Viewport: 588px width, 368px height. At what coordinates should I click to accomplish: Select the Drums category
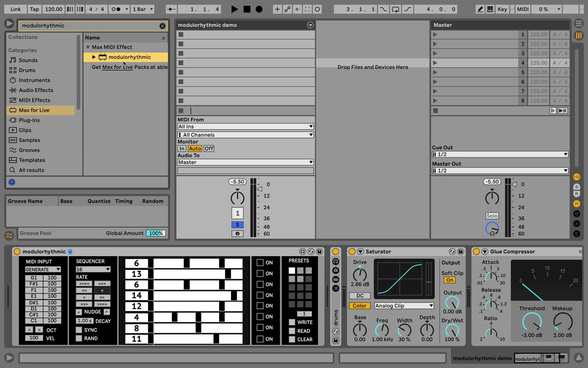(27, 70)
